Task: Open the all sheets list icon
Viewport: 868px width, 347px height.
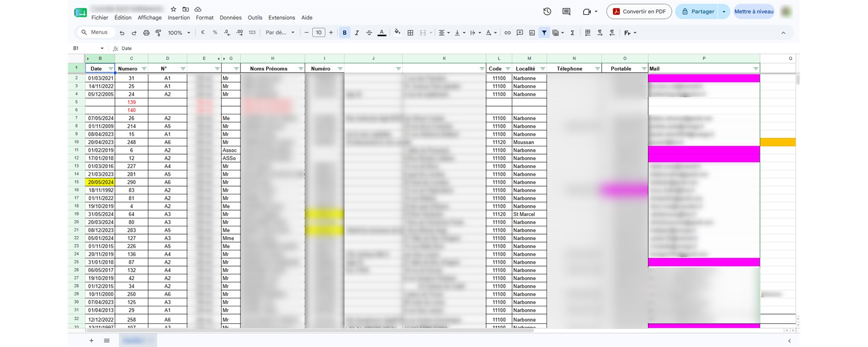Action: (x=107, y=341)
